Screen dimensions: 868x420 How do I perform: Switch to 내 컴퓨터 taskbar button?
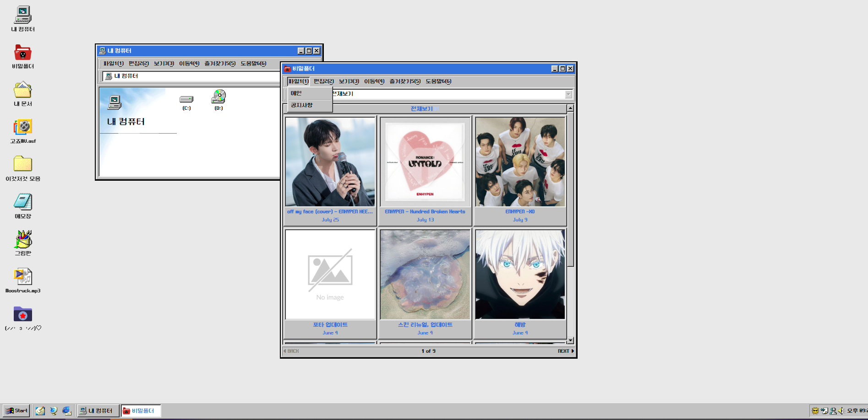[98, 410]
